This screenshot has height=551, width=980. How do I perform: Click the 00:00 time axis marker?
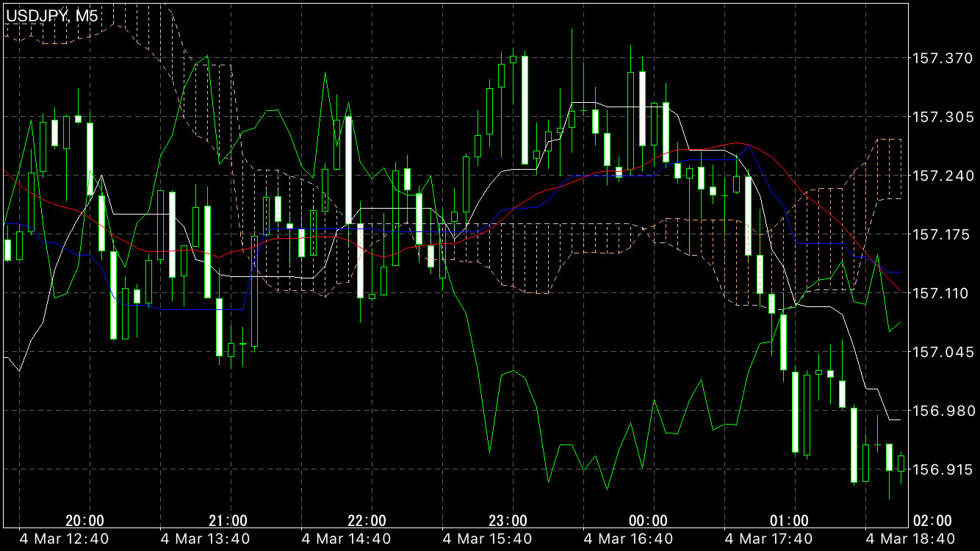pyautogui.click(x=649, y=521)
